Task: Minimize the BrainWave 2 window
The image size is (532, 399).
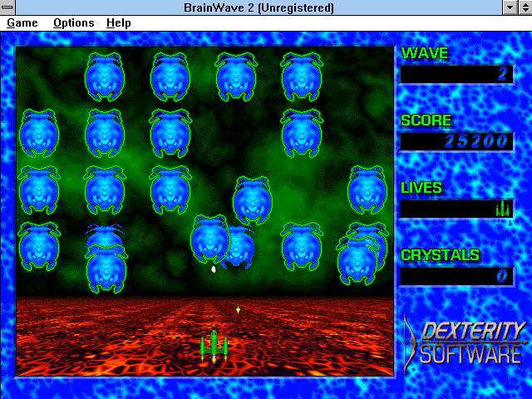Action: click(x=510, y=7)
